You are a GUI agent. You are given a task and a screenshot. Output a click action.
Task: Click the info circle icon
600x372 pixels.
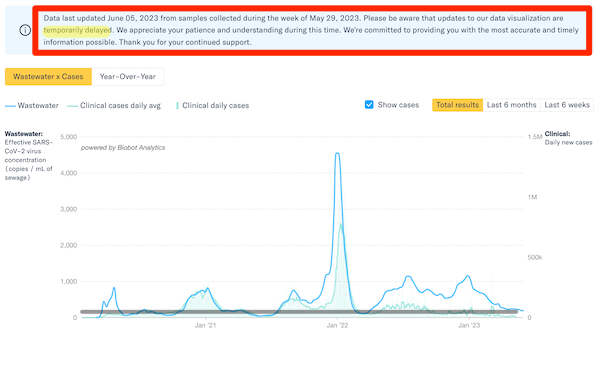tap(25, 30)
